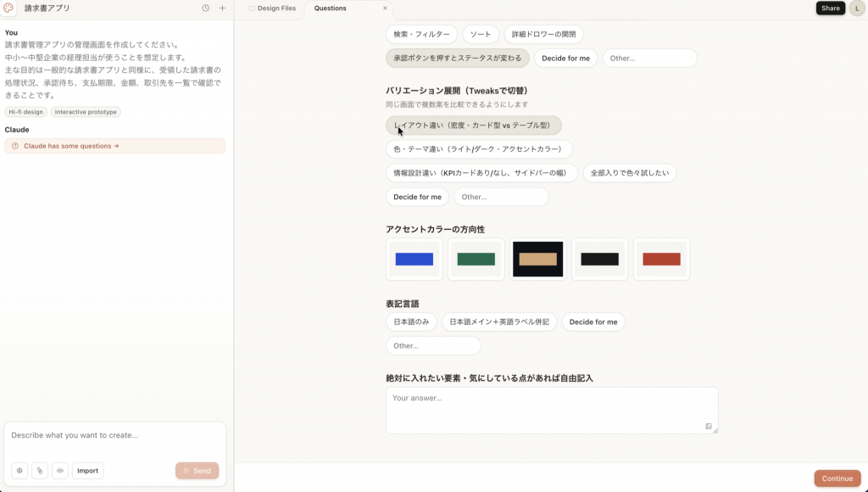Toggle the 検索・フィルター option chip
868x492 pixels.
pos(421,34)
